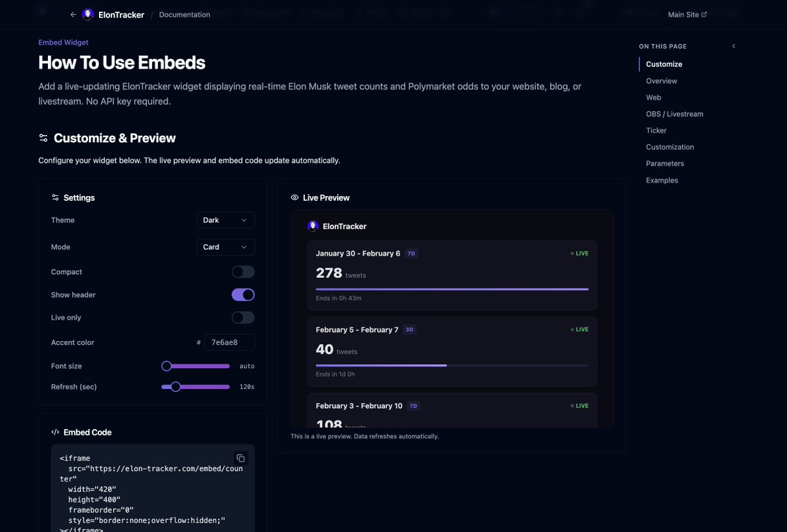Image resolution: width=787 pixels, height=532 pixels.
Task: Click LIVE indicator on February 5 - February 7 card
Action: [x=580, y=330]
